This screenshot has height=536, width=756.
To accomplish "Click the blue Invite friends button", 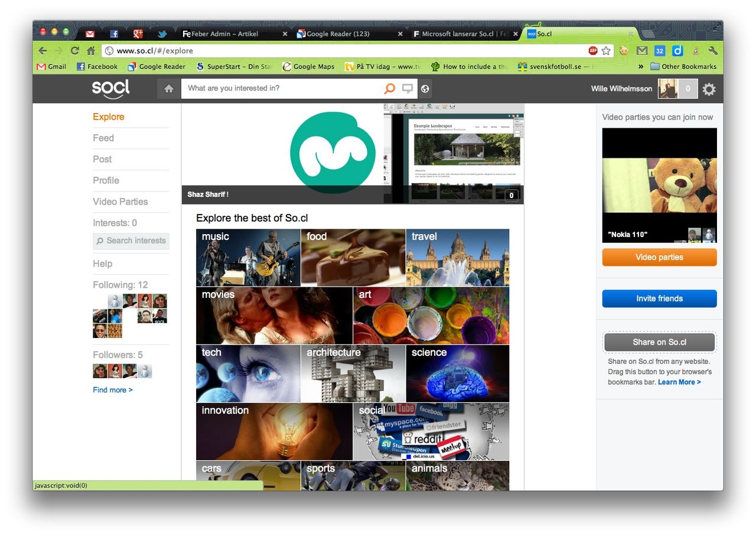I will tap(659, 298).
